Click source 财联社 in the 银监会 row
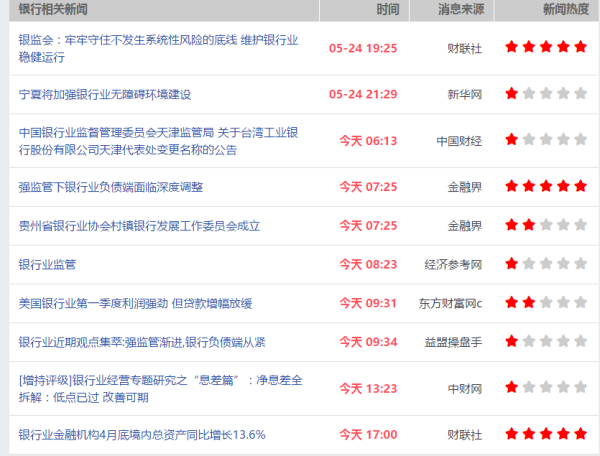Viewport: 600px width, 456px height. click(x=465, y=49)
